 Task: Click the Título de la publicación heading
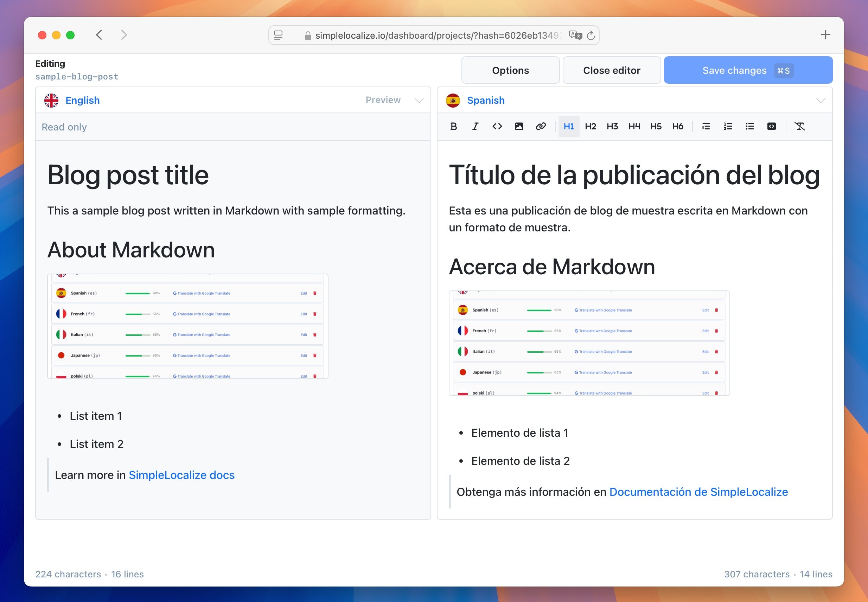pos(634,175)
